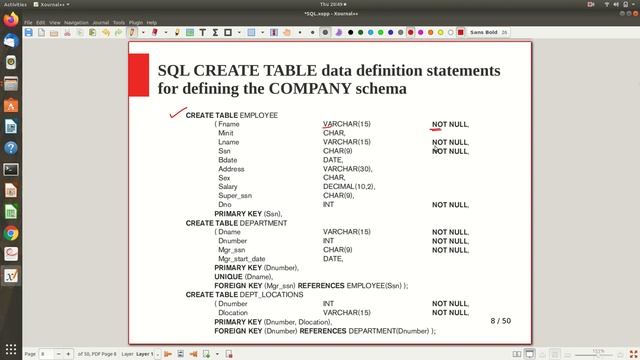Select the Insert Image tool
Image resolution: width=640 pixels, height=360 pixels.
coord(190,32)
